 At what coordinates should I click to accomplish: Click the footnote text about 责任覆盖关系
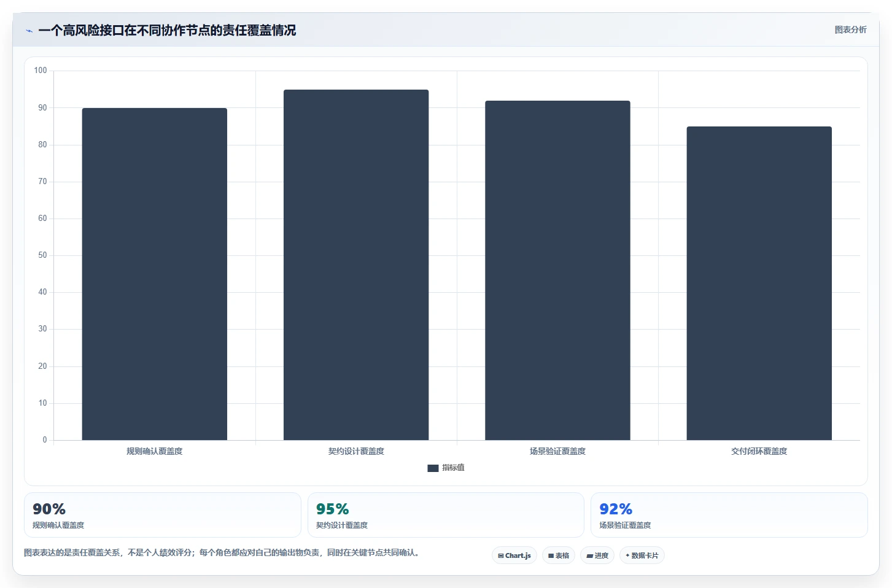pos(223,552)
